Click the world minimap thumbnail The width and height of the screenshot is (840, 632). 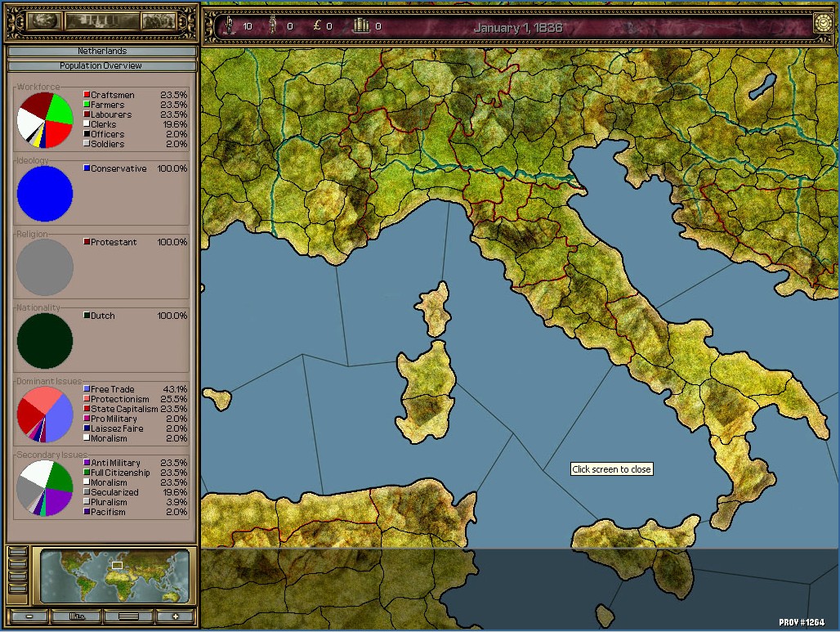click(113, 576)
